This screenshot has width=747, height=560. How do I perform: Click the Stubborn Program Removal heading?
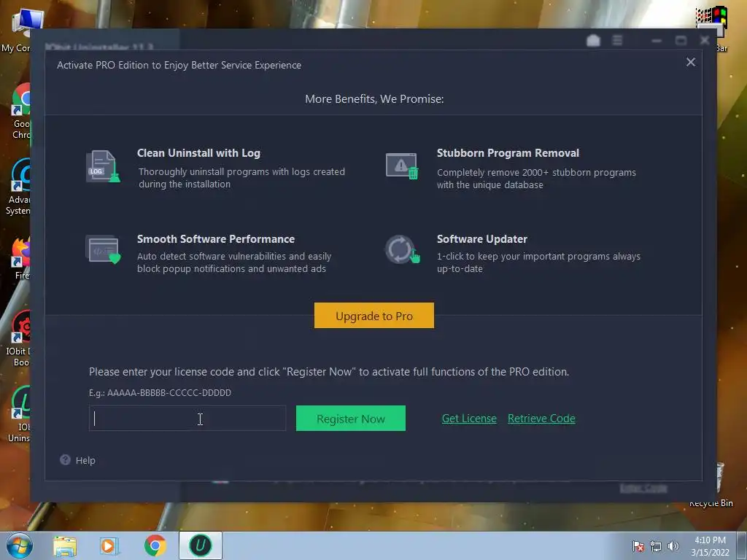(508, 153)
